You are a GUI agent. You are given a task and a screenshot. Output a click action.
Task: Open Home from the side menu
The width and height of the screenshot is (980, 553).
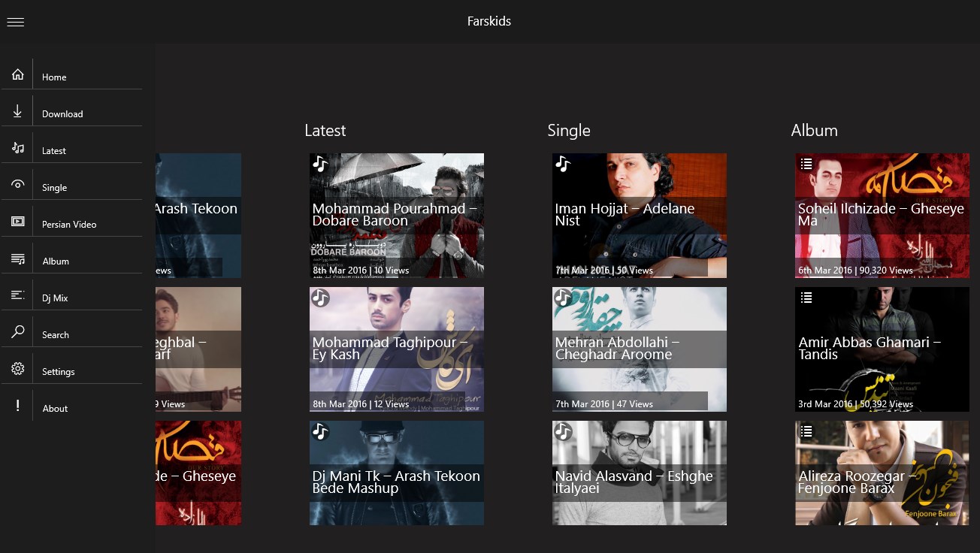click(x=71, y=74)
